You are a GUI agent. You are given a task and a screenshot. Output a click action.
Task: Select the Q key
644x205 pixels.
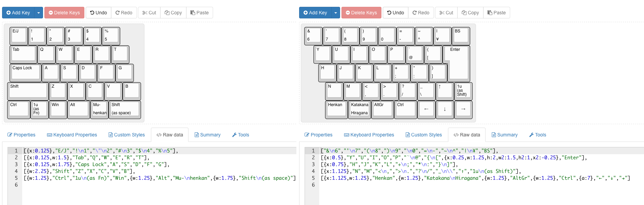46,54
